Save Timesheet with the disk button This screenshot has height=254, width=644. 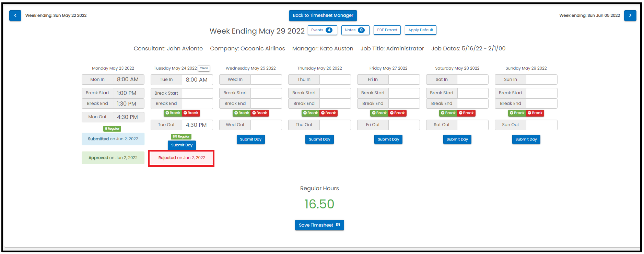(319, 225)
